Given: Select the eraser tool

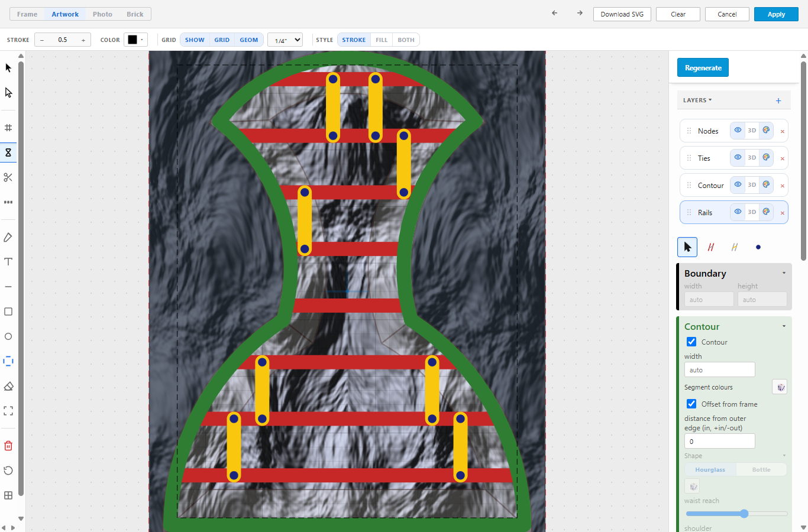Looking at the screenshot, I should point(8,386).
